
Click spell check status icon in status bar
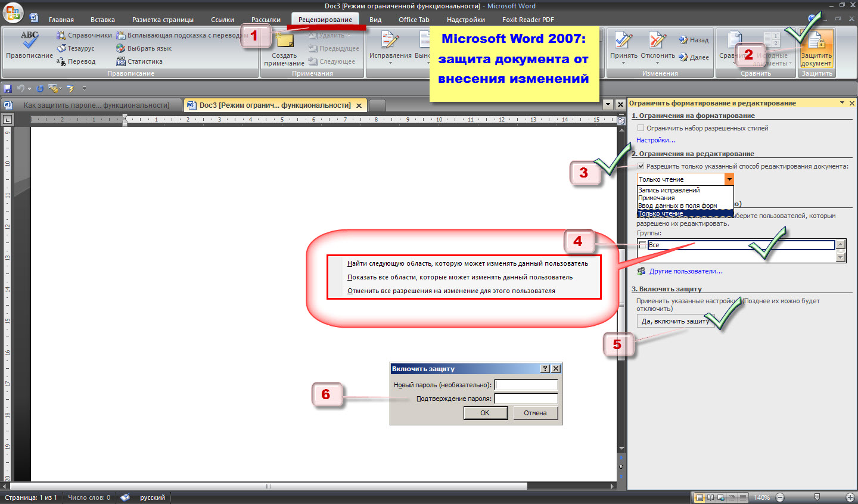[x=125, y=497]
